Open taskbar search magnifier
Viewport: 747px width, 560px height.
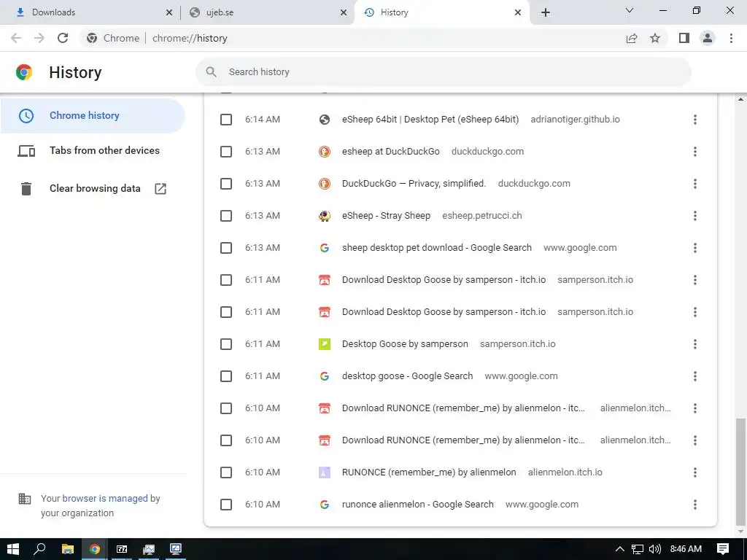(40, 549)
